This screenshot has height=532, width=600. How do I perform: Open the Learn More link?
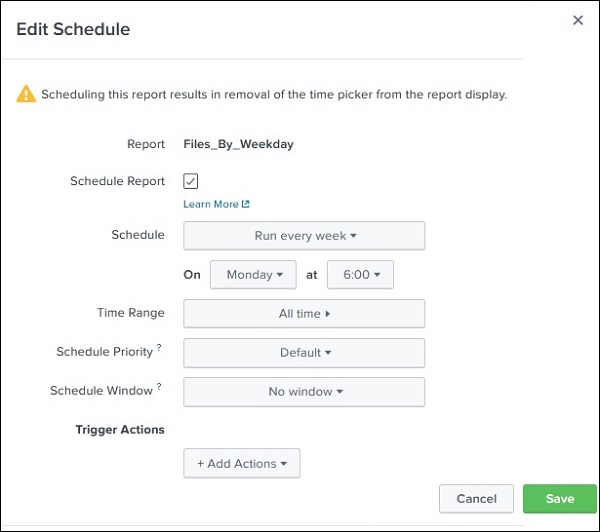coord(211,204)
